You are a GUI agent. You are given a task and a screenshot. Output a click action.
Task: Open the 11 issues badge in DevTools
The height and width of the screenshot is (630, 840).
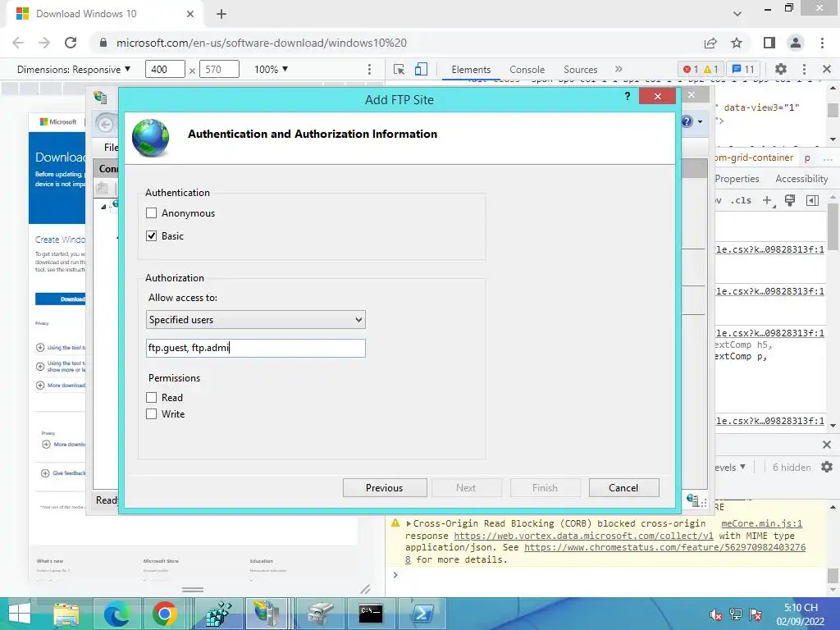point(743,69)
